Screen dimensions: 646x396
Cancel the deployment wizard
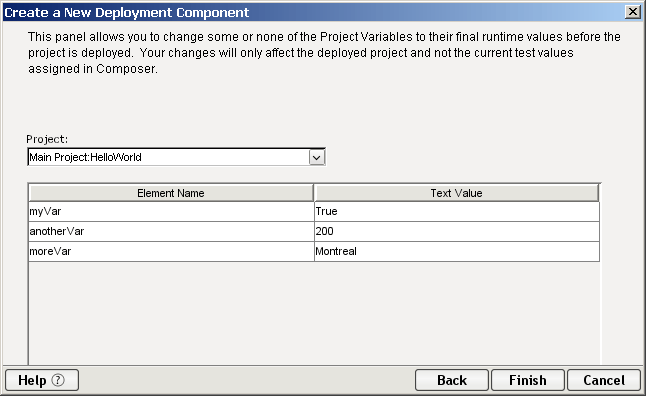[604, 380]
